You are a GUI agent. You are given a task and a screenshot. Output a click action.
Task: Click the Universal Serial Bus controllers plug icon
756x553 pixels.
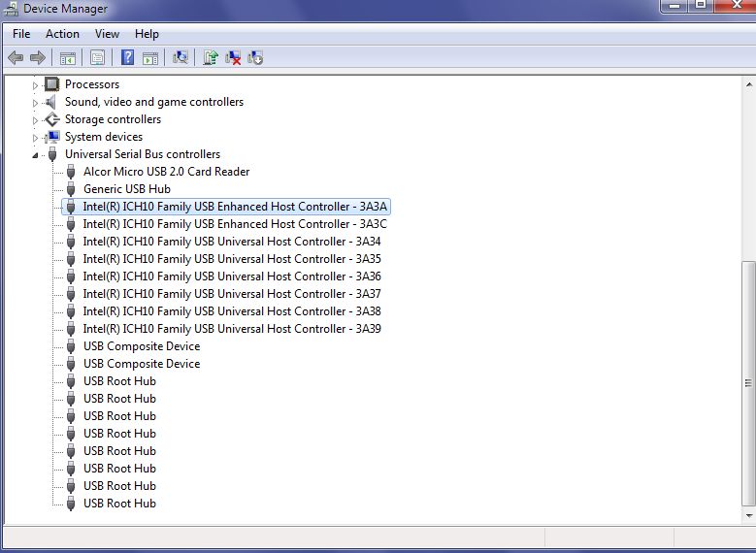(52, 154)
